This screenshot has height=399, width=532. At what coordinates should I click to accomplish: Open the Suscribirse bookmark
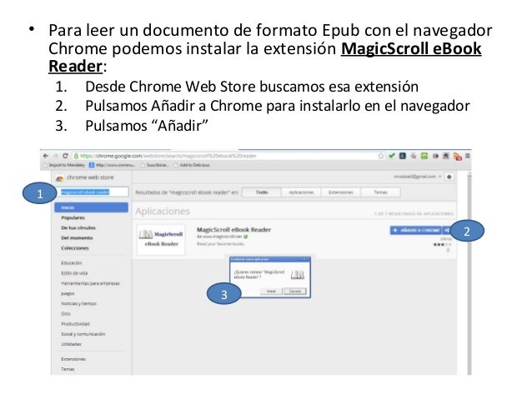click(x=155, y=165)
